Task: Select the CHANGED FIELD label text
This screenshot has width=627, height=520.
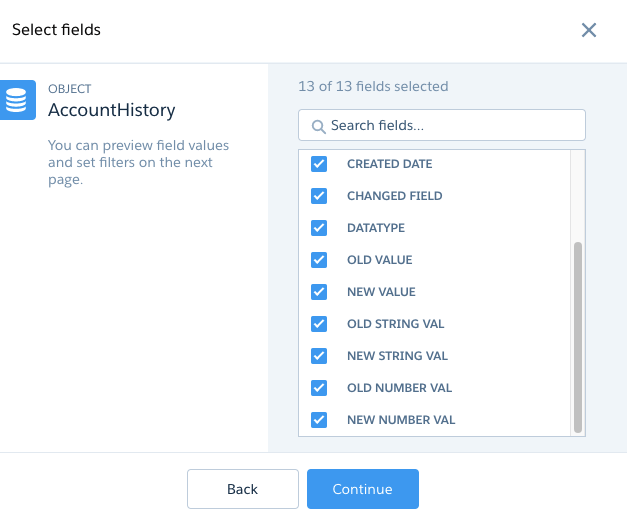Action: click(395, 196)
